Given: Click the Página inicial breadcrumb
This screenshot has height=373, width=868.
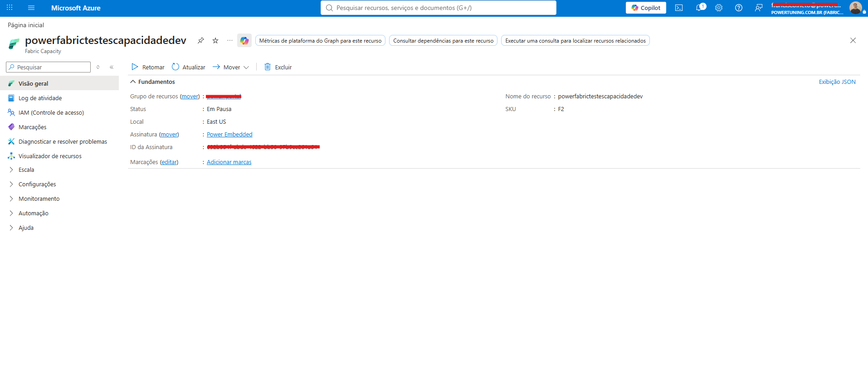Looking at the screenshot, I should (26, 25).
